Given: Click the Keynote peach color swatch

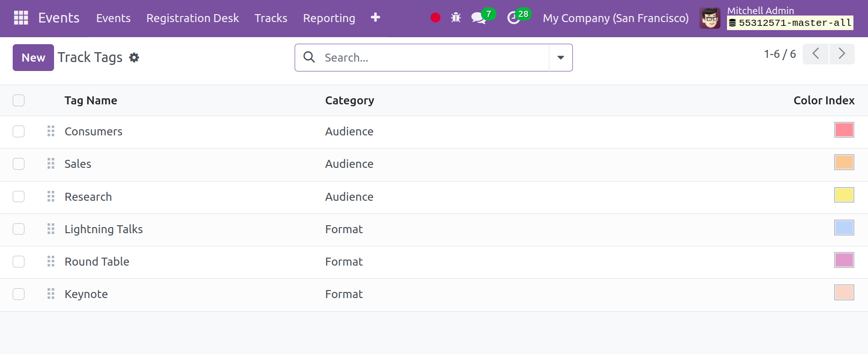Looking at the screenshot, I should (x=844, y=292).
